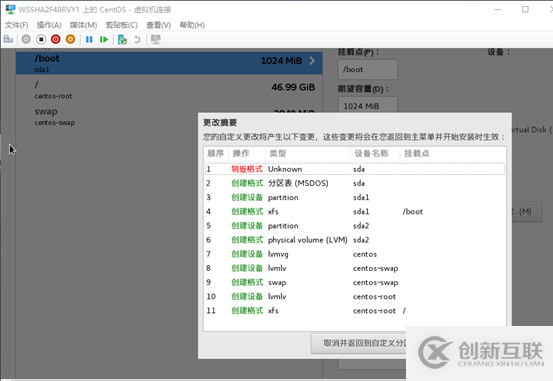Screen dimensions: 553x381
Task: Open the 操作(A) menu
Action: [x=49, y=25]
